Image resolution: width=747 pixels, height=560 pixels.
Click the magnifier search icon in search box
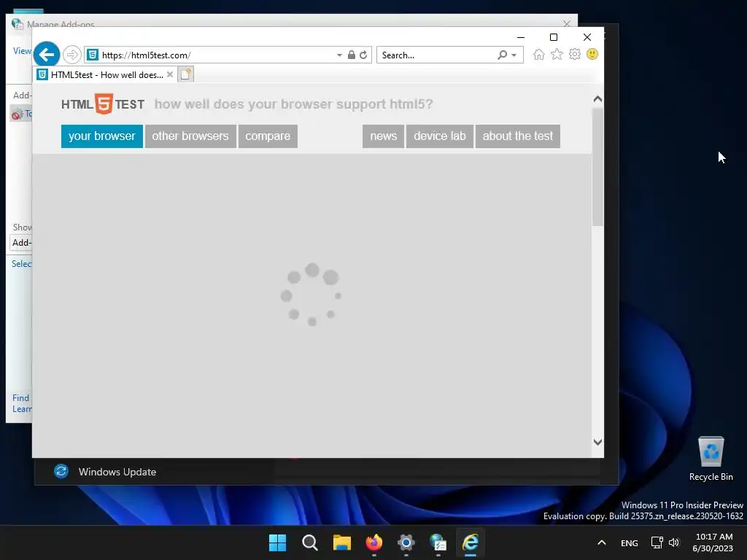pos(502,55)
